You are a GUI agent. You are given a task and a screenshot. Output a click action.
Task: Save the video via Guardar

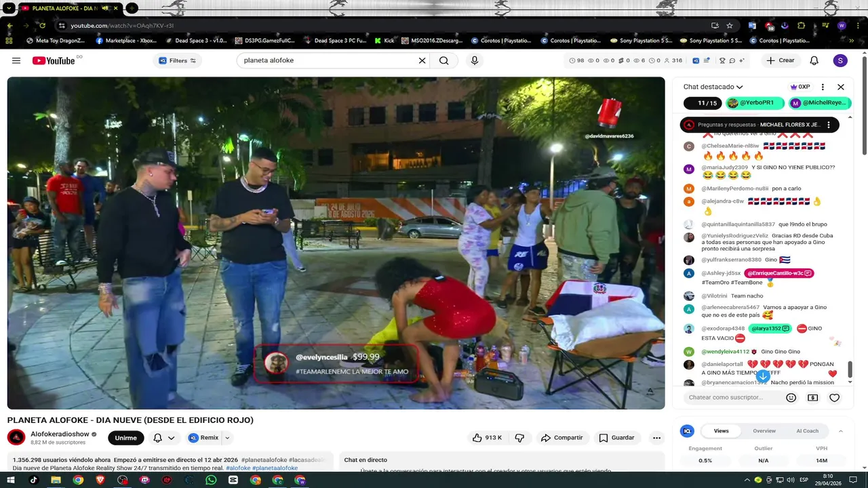616,438
